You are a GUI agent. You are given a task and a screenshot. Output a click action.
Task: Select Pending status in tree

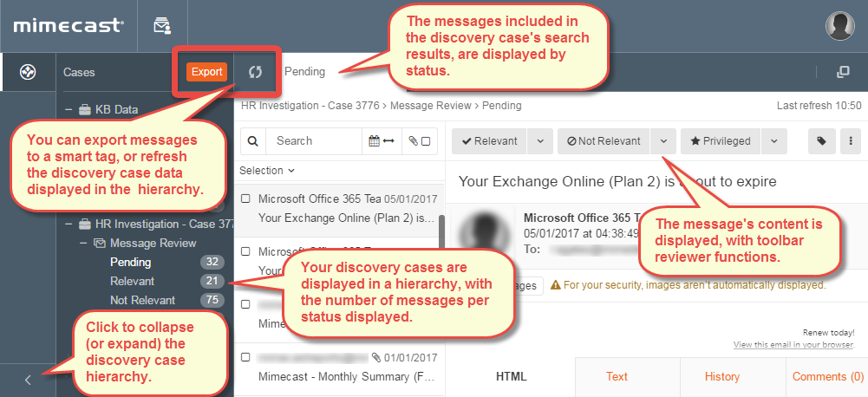[131, 262]
